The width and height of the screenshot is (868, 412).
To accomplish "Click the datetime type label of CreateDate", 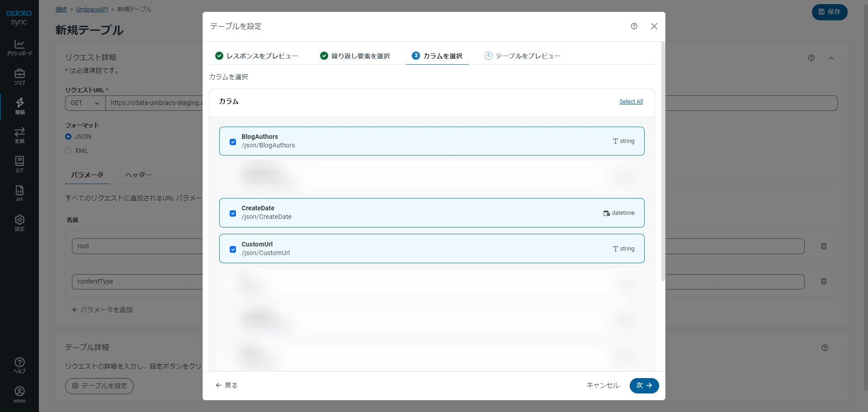I will 619,213.
